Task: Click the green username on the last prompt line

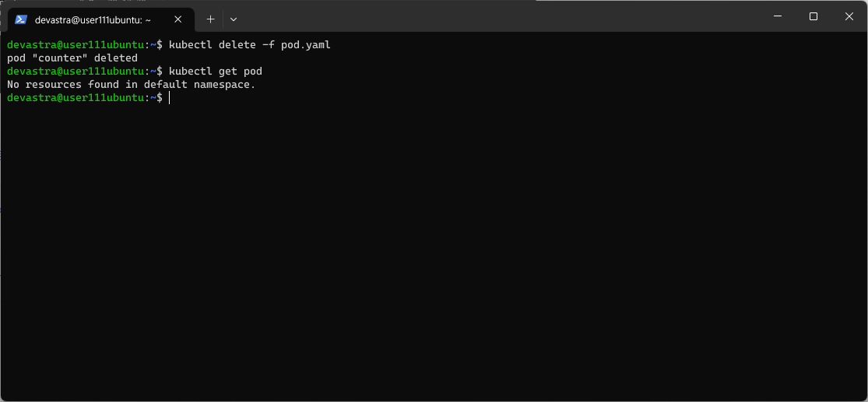Action: pos(76,98)
